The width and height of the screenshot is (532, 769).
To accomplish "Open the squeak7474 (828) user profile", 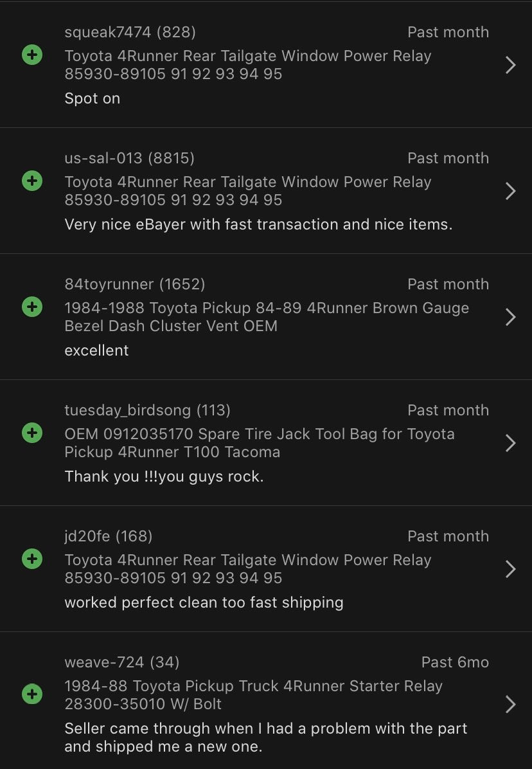I will [x=130, y=32].
